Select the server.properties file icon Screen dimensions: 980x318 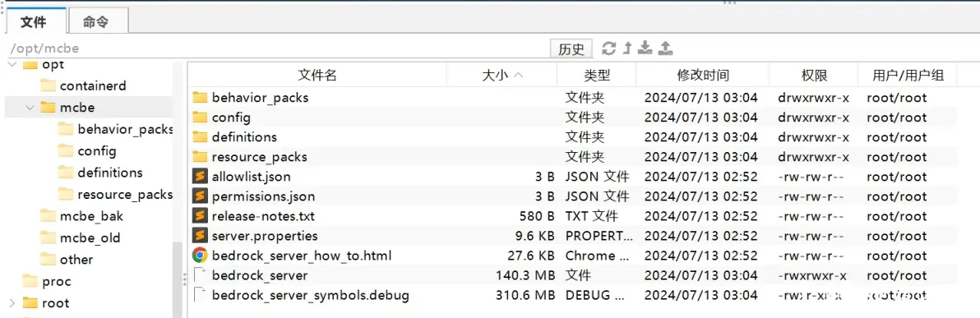tap(200, 236)
